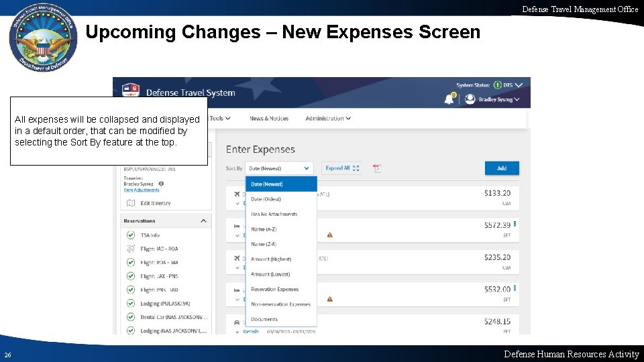Select Reservation Expenses sort option
This screenshot has width=644, height=362.
tap(281, 289)
